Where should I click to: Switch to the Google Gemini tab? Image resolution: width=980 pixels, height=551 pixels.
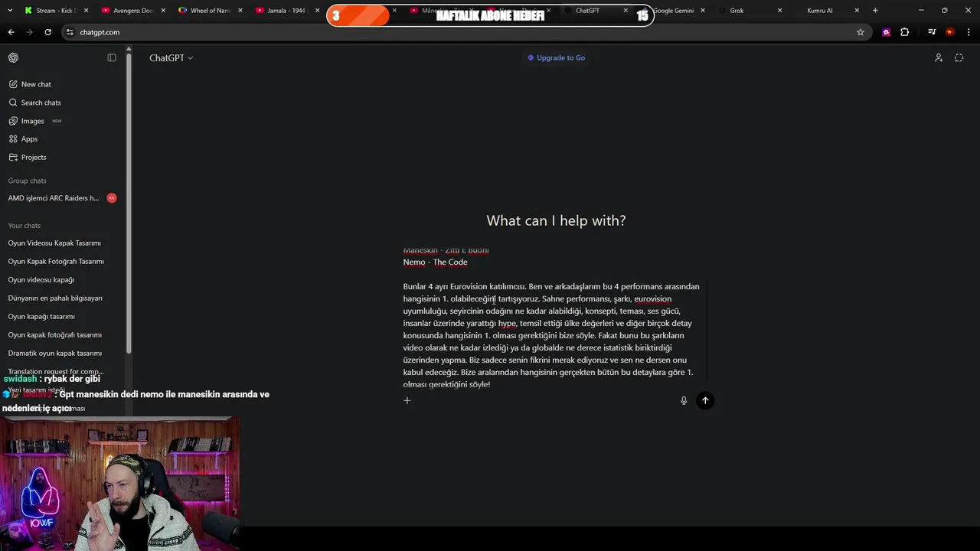[674, 11]
